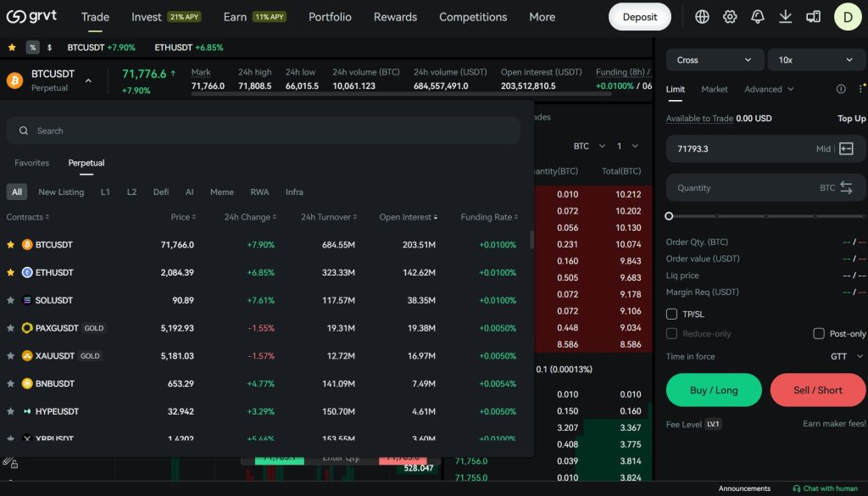Click the Deposit button

(x=639, y=16)
